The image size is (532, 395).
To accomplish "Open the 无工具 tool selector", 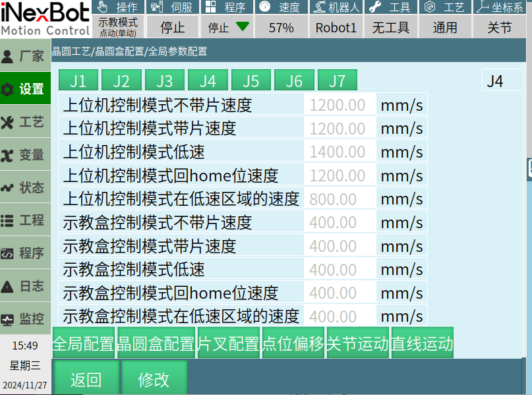I will tap(390, 28).
